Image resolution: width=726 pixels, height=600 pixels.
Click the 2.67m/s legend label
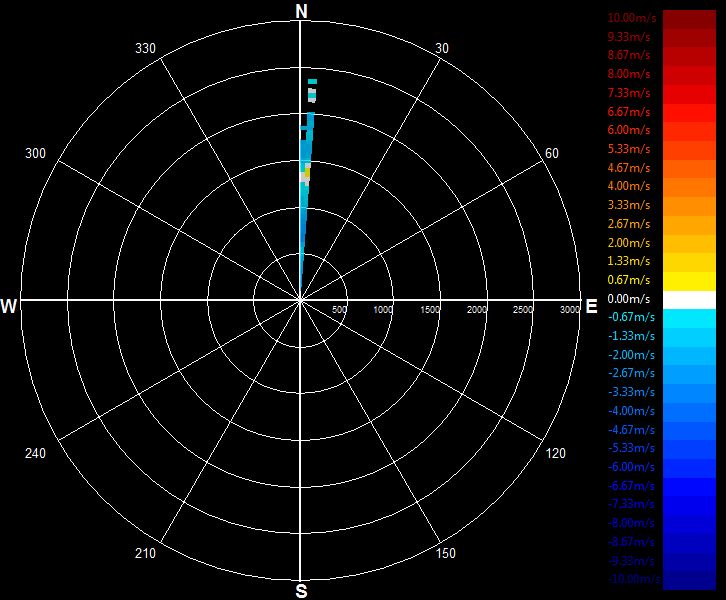click(x=629, y=224)
